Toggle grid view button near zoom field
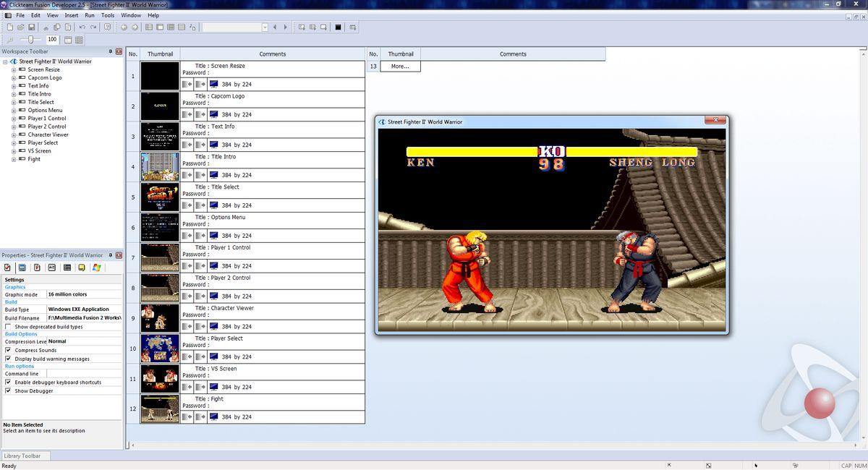The width and height of the screenshot is (868, 470). pos(79,40)
